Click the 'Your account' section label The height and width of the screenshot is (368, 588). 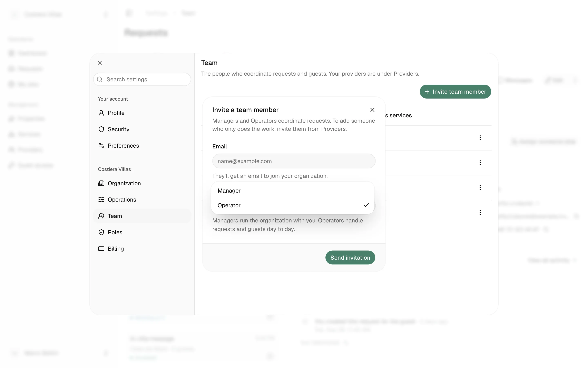pos(113,99)
